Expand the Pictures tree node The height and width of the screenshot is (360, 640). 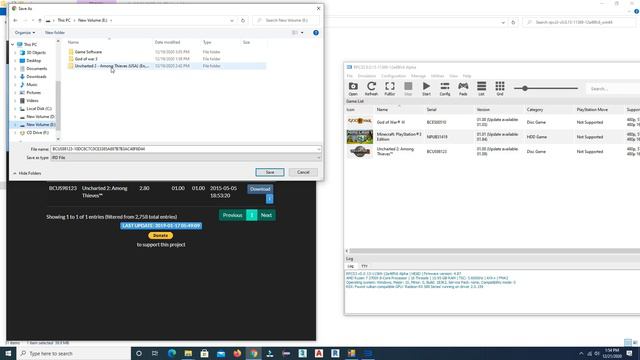[16, 93]
